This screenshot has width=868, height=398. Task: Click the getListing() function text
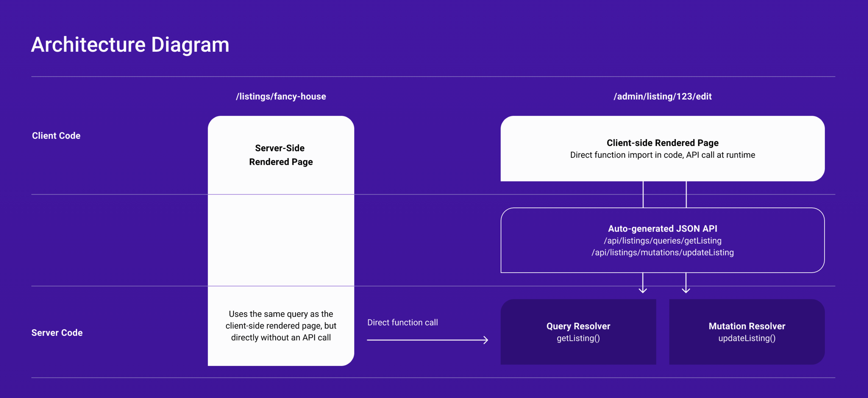[x=578, y=338]
